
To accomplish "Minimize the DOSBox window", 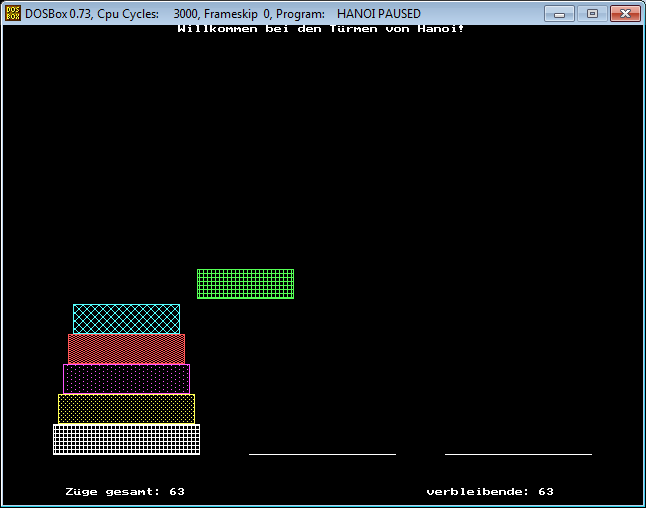I will (561, 13).
